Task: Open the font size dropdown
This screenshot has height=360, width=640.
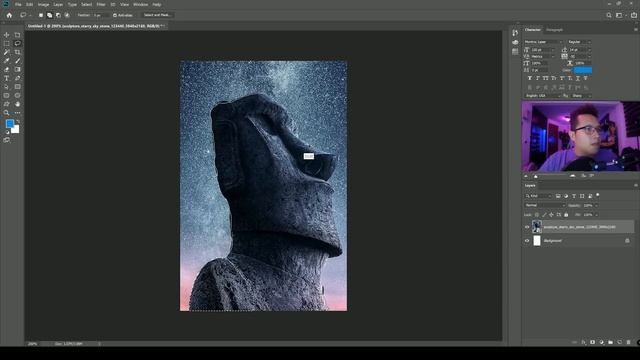Action: coord(543,50)
